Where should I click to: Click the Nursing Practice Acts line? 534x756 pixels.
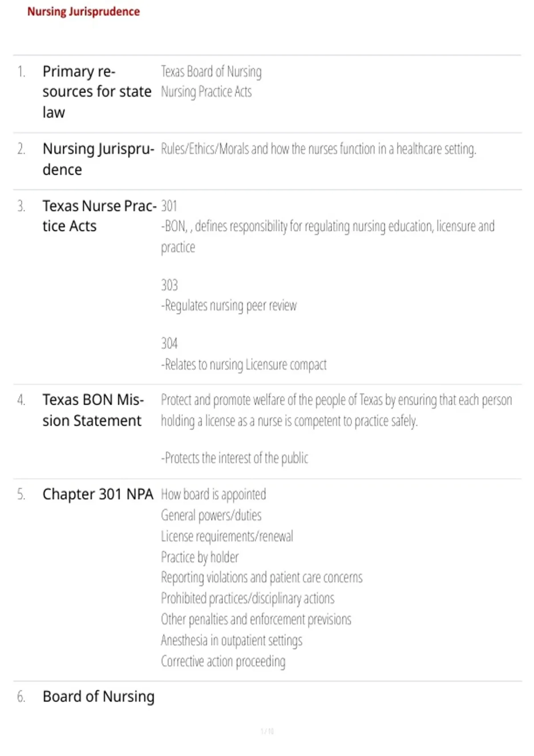click(x=206, y=92)
